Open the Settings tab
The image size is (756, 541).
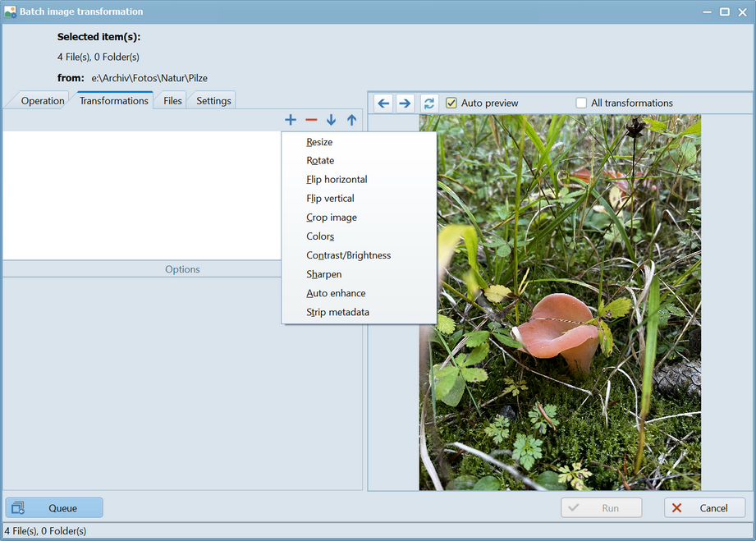click(x=213, y=101)
